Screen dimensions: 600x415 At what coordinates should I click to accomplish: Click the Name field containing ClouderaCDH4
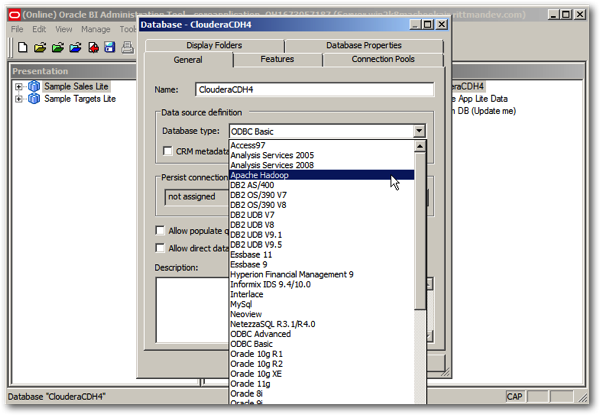(315, 90)
